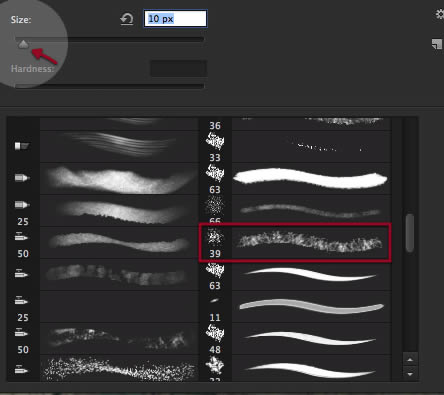Select the airbrush with the wide soft cloudy stroke
Viewport: 444px width, 395px height.
click(103, 178)
